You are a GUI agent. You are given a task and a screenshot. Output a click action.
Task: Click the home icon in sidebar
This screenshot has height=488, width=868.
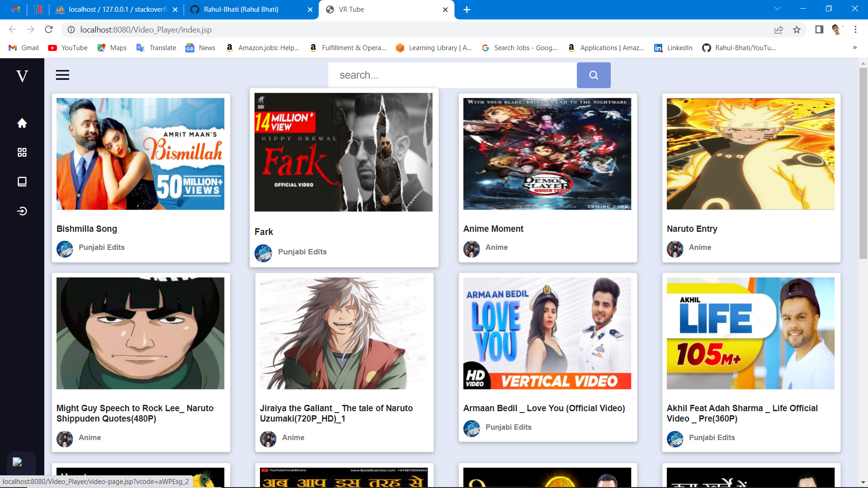[22, 123]
